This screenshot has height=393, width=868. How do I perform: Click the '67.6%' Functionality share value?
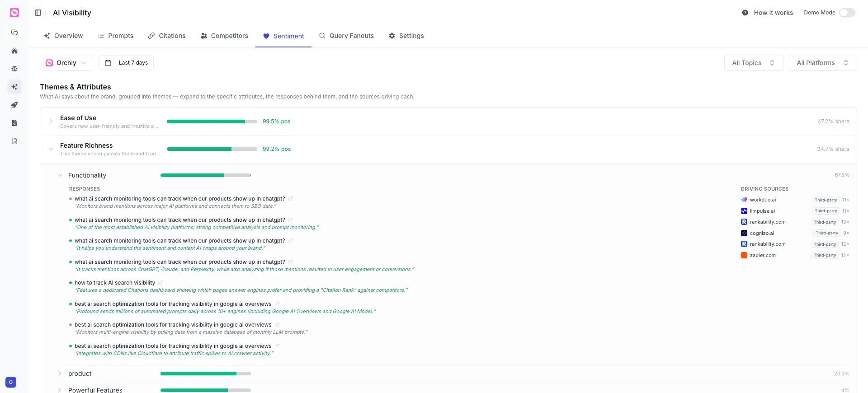(x=842, y=175)
